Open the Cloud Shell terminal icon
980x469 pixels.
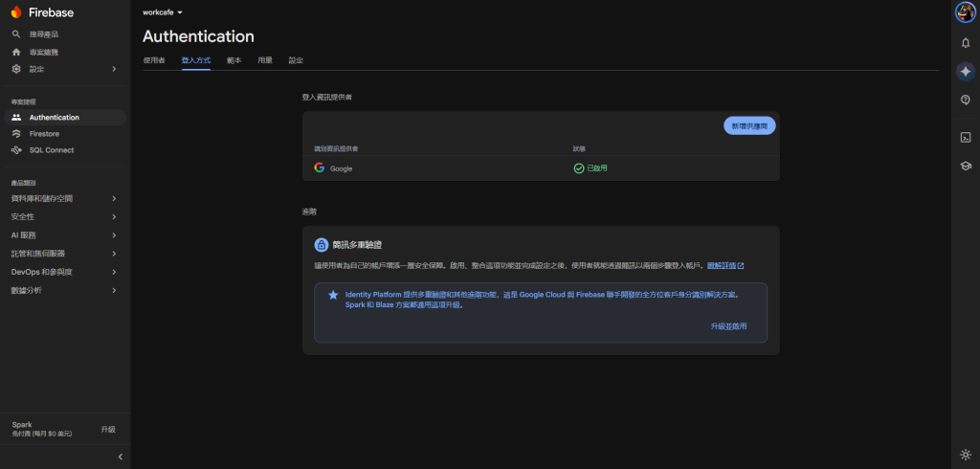click(x=965, y=138)
